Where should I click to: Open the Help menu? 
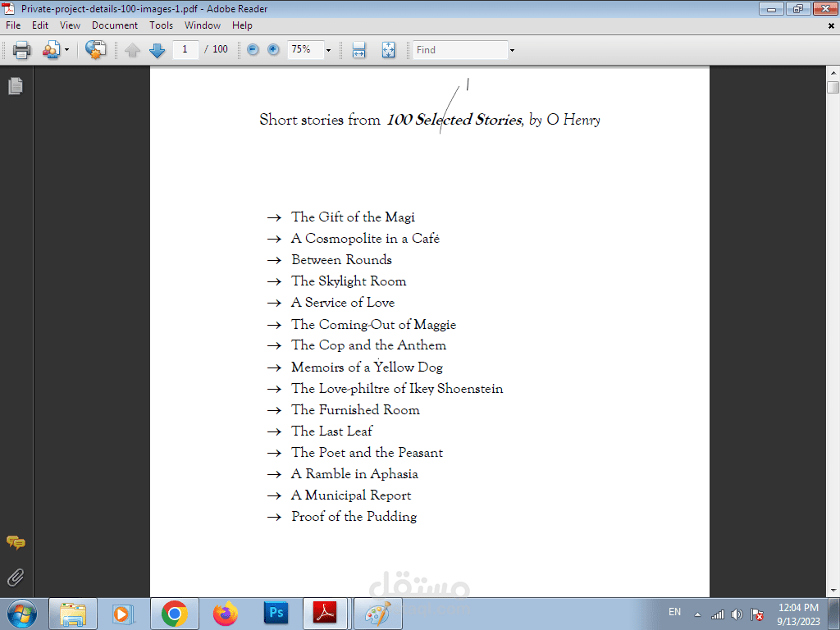tap(242, 25)
